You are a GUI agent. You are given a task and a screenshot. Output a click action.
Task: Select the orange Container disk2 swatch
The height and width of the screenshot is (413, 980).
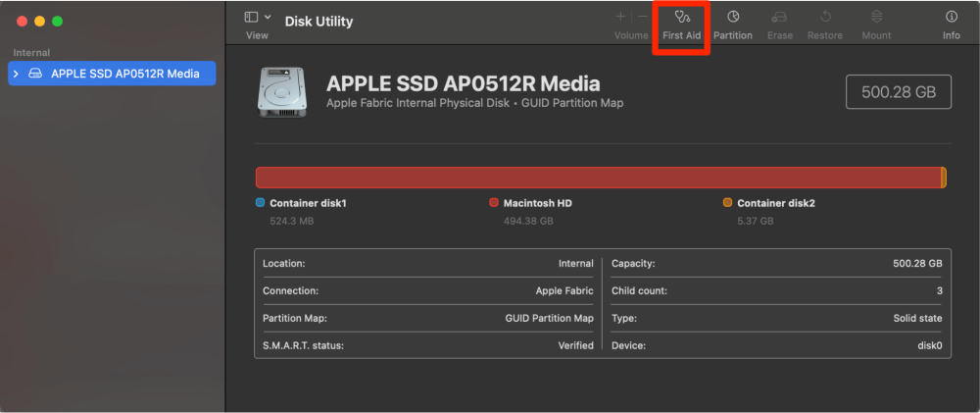(x=727, y=203)
